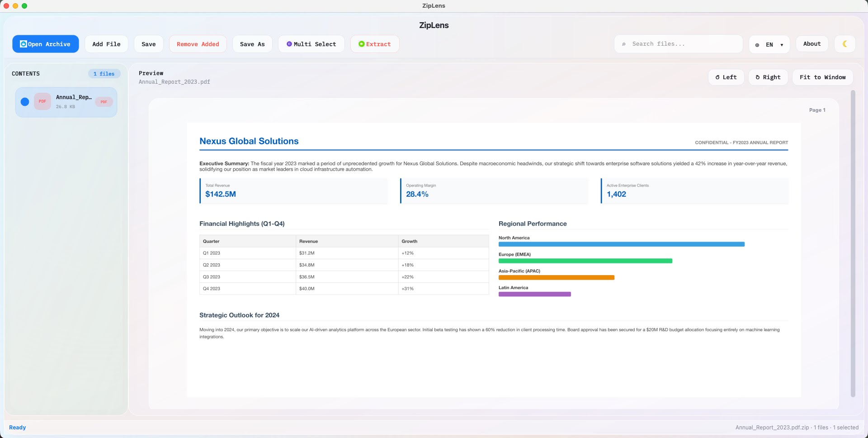Click the 1 files count badge
This screenshot has width=868, height=438.
click(104, 74)
